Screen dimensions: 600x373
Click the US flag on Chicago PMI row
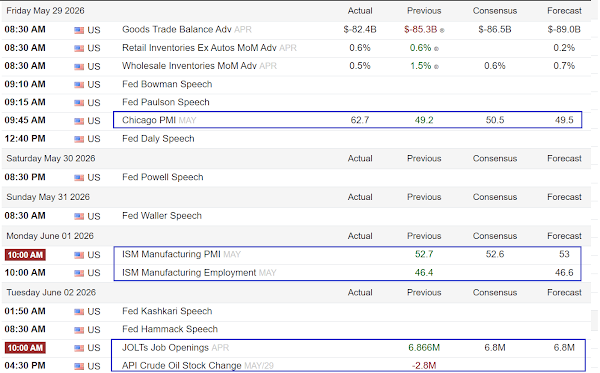[79, 121]
